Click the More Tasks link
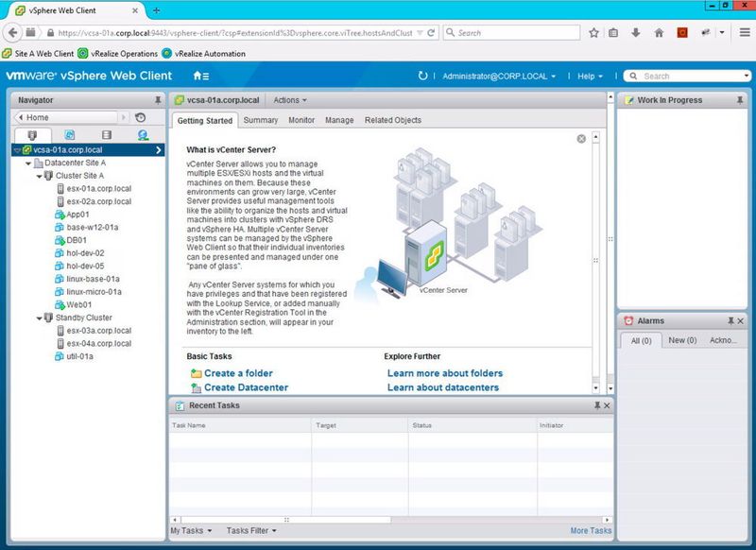The width and height of the screenshot is (756, 550). [591, 531]
